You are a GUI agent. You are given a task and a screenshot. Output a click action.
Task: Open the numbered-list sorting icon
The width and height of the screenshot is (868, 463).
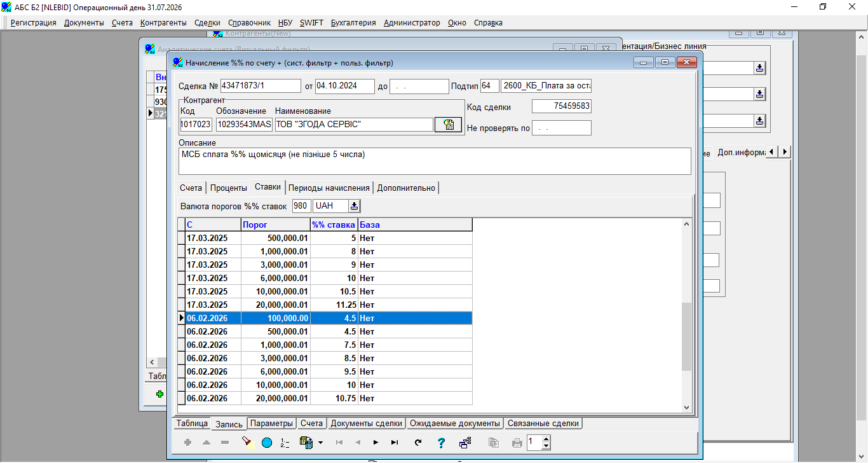[x=285, y=443]
